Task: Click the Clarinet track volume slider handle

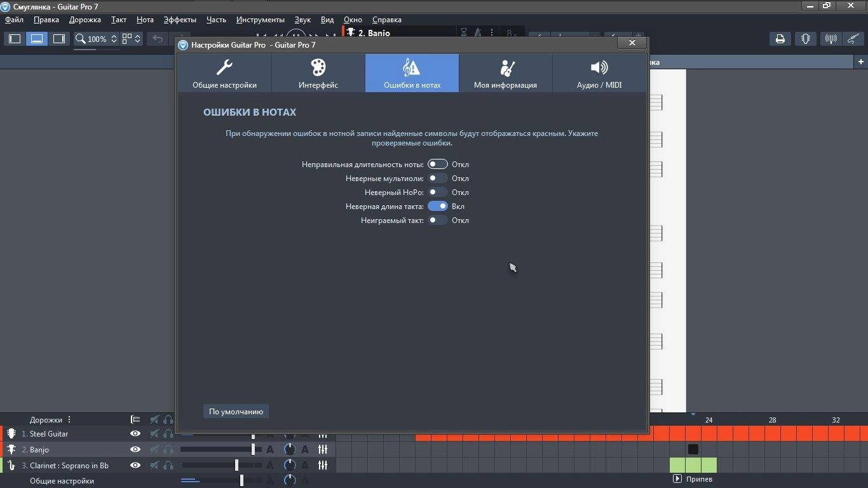Action: point(236,465)
